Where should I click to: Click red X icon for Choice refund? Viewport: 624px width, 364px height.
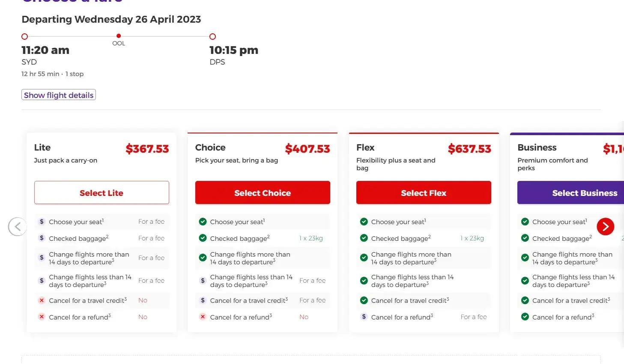203,317
